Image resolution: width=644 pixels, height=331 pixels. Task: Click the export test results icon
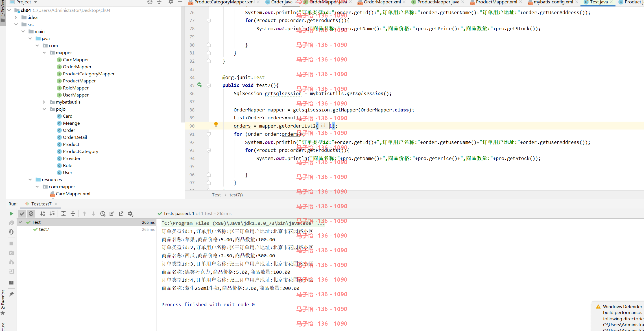tap(121, 214)
